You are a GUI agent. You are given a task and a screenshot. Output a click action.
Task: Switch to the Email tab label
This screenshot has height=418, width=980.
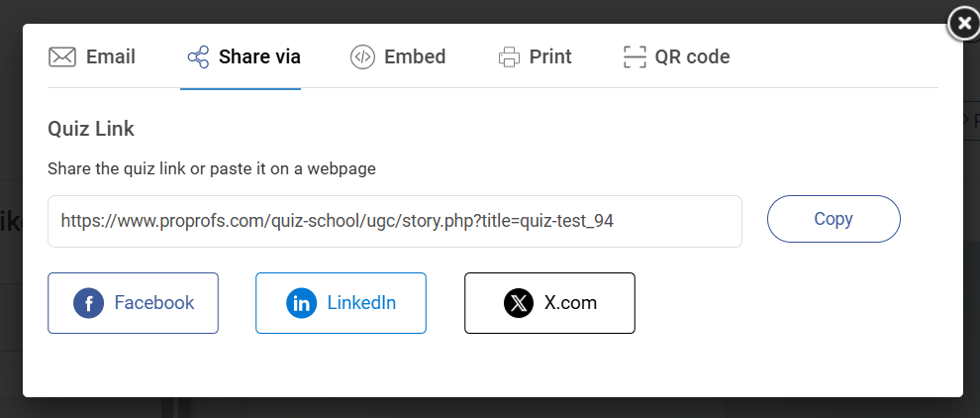coord(111,56)
